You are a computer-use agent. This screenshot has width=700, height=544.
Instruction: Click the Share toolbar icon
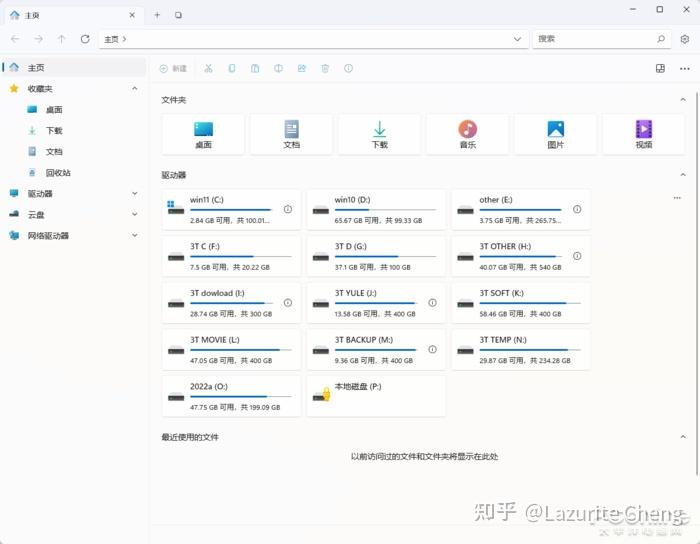point(302,68)
